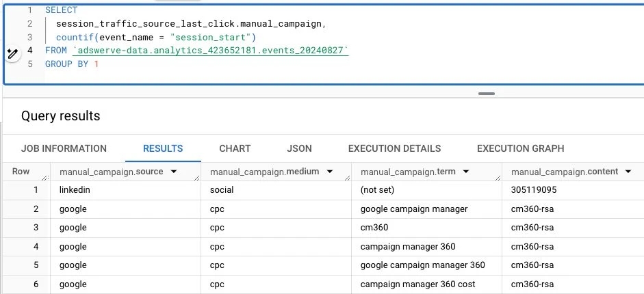Click the adswerve-data events table link
644x294 pixels.
tap(211, 51)
